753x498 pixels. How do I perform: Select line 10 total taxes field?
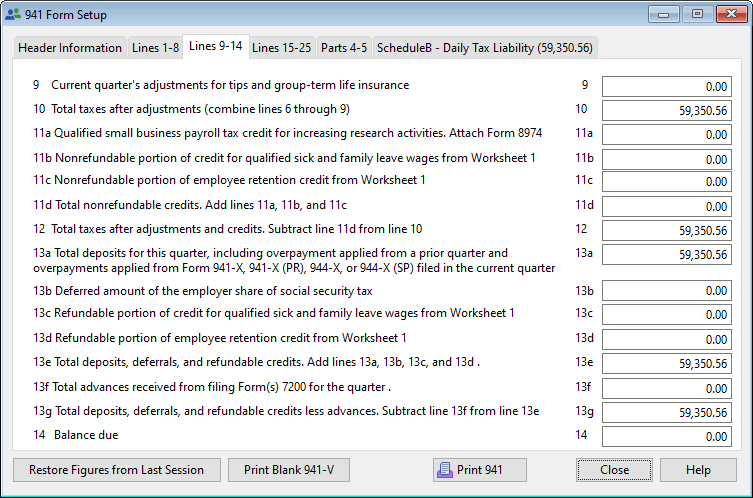(667, 110)
